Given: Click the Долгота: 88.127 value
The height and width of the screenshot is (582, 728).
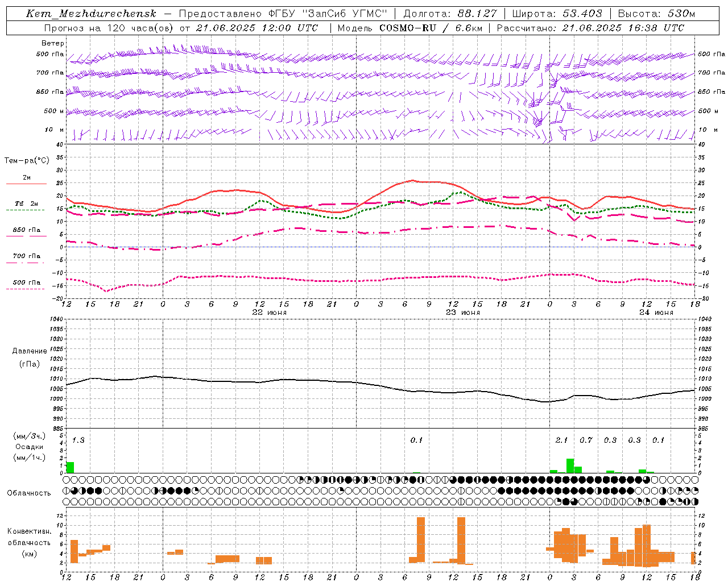Looking at the screenshot, I should pos(450,14).
